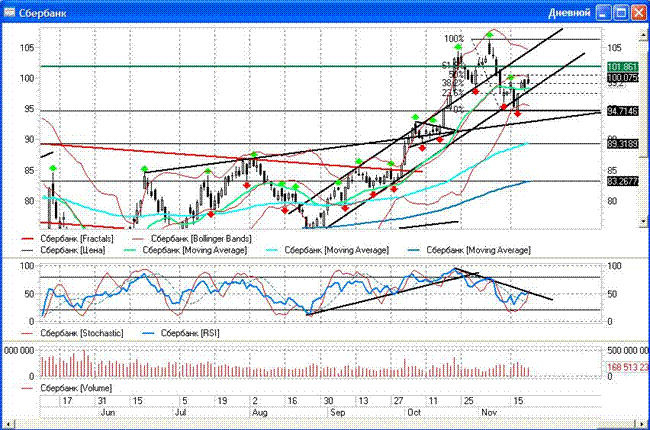Click the 94.7146 price level tag
The width and height of the screenshot is (650, 430).
[623, 111]
